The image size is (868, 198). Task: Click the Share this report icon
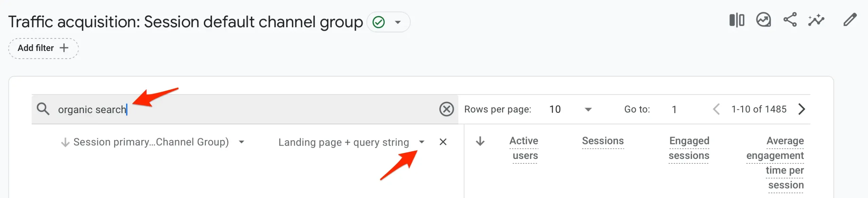point(790,20)
